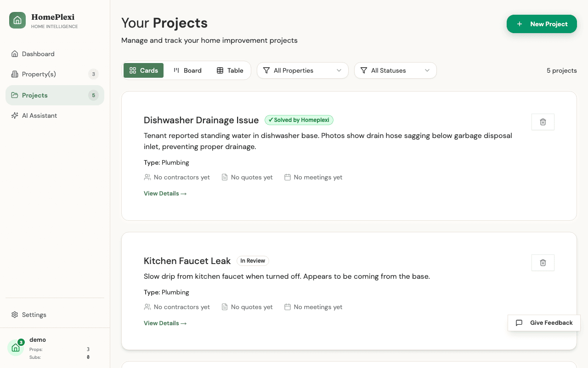The image size is (588, 368).
Task: Switch to Table view layout
Action: pyautogui.click(x=229, y=70)
